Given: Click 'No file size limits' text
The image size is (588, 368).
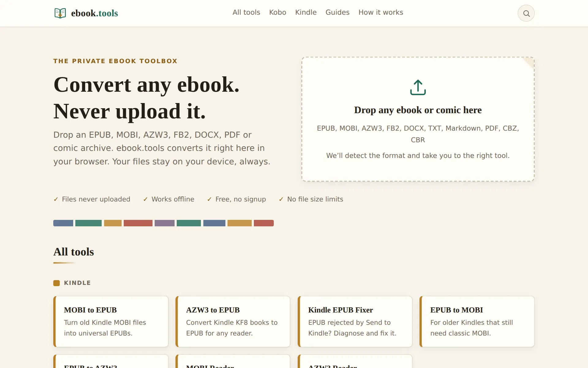Looking at the screenshot, I should [315, 199].
